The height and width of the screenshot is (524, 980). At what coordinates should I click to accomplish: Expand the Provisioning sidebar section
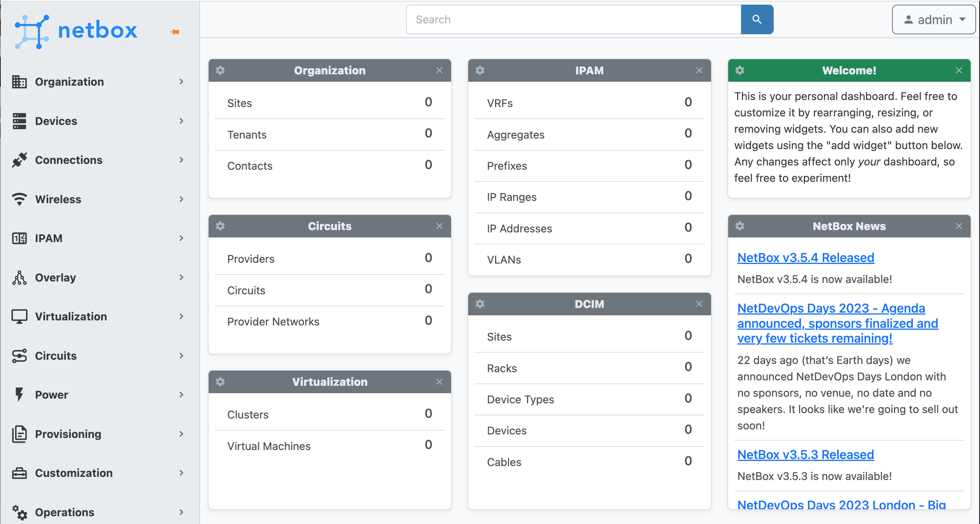point(67,434)
